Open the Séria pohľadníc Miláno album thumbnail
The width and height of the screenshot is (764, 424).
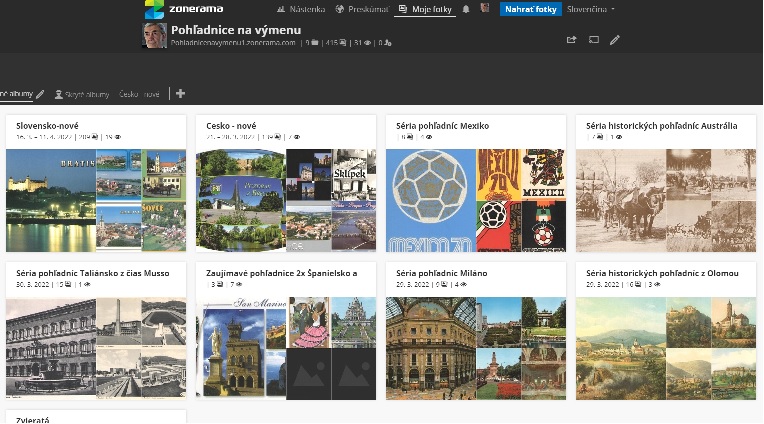(475, 347)
